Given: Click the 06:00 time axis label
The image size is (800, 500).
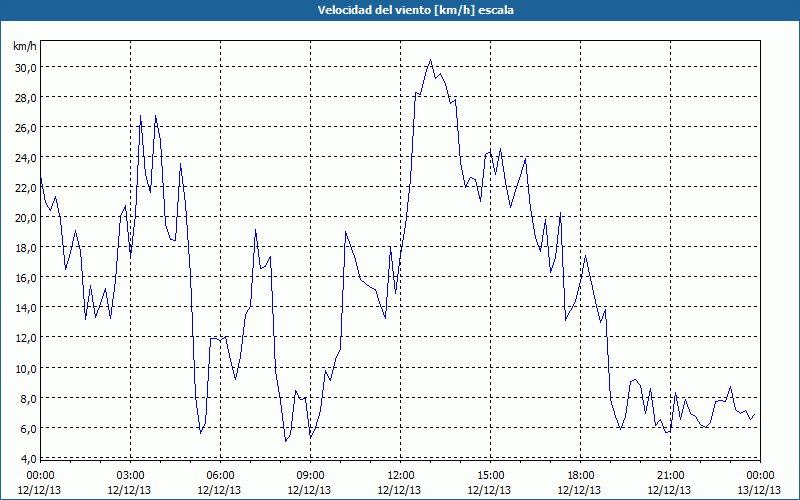Looking at the screenshot, I should (220, 475).
